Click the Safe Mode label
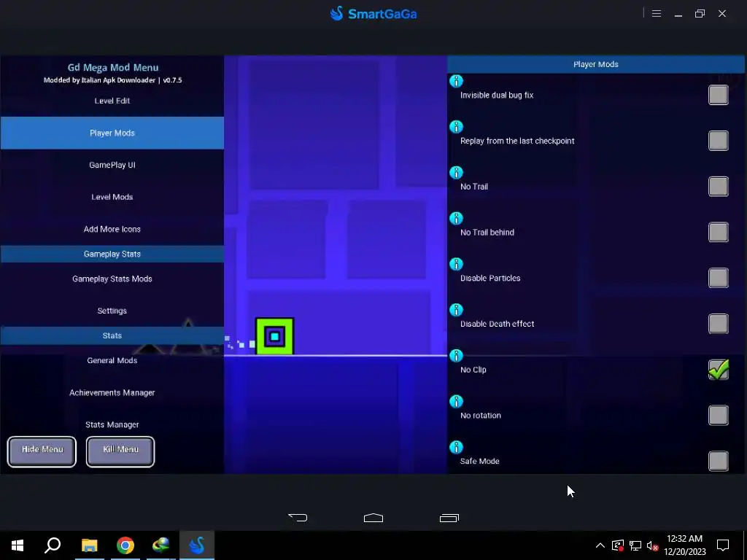Viewport: 747px width, 560px height. [x=480, y=462]
